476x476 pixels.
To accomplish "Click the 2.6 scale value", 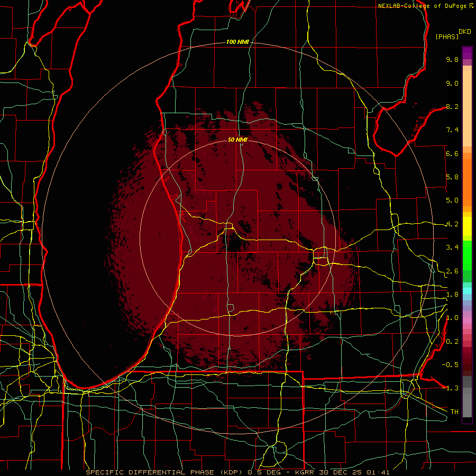I will click(x=452, y=271).
